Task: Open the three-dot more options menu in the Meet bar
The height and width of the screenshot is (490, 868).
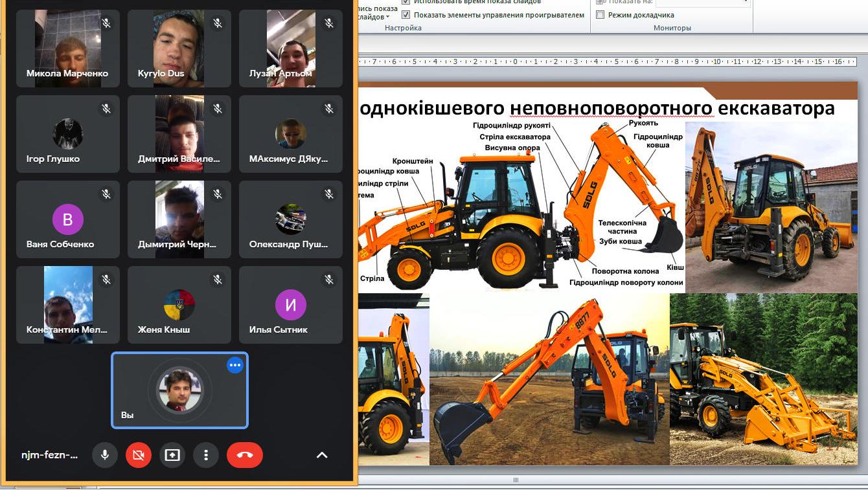Action: pos(206,455)
